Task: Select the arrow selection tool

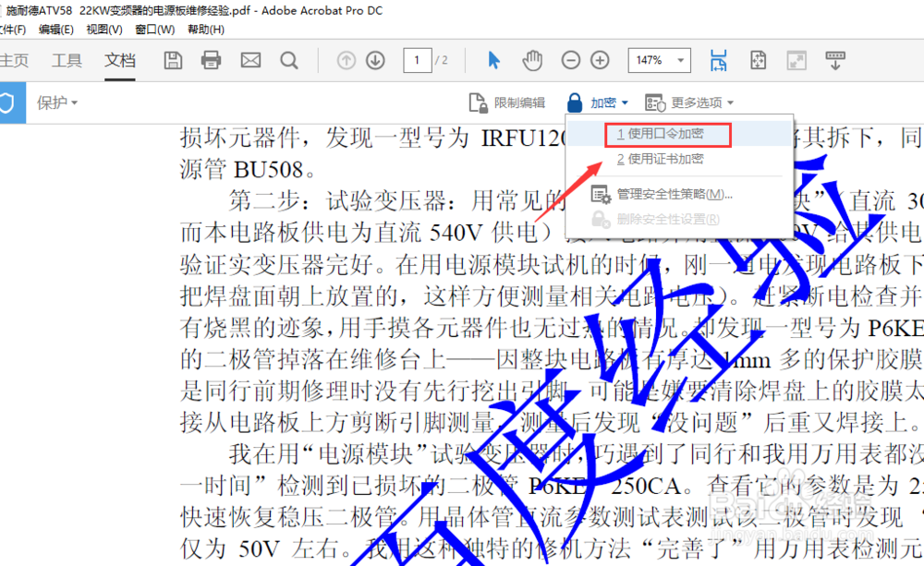Action: click(494, 60)
